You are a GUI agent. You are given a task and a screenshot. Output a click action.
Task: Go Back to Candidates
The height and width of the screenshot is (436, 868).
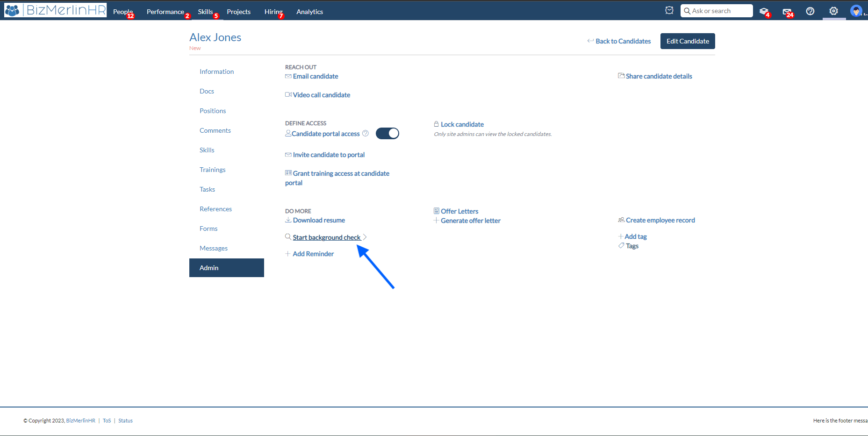[623, 41]
